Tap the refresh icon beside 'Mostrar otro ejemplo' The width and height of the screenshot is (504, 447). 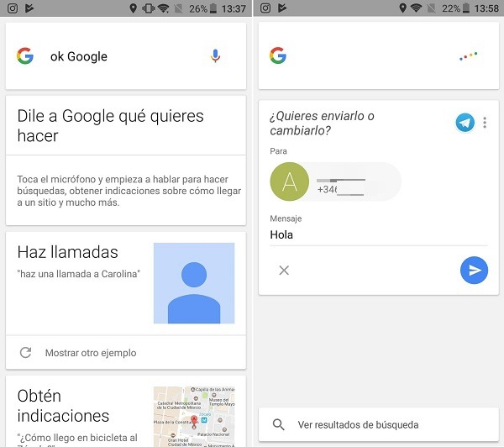[25, 353]
